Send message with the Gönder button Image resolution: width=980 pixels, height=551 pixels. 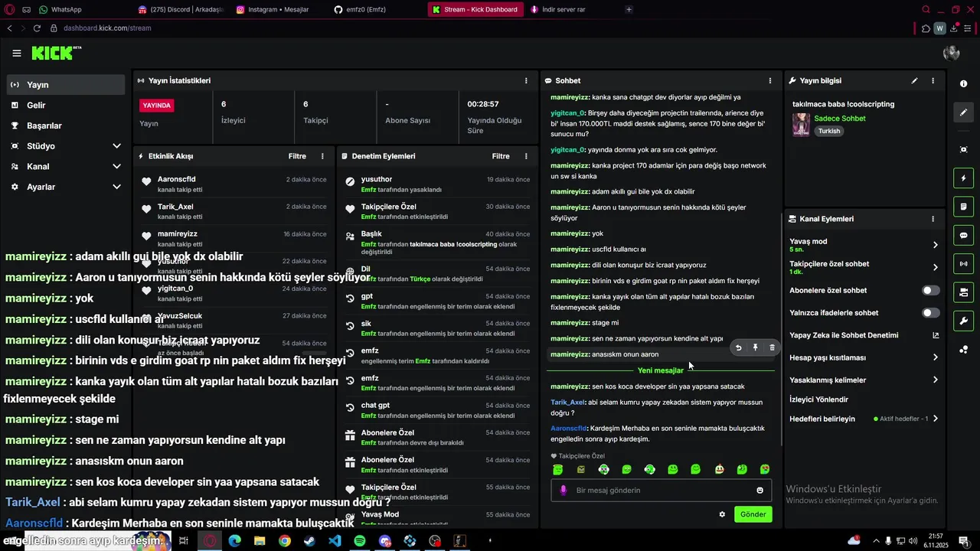point(753,514)
